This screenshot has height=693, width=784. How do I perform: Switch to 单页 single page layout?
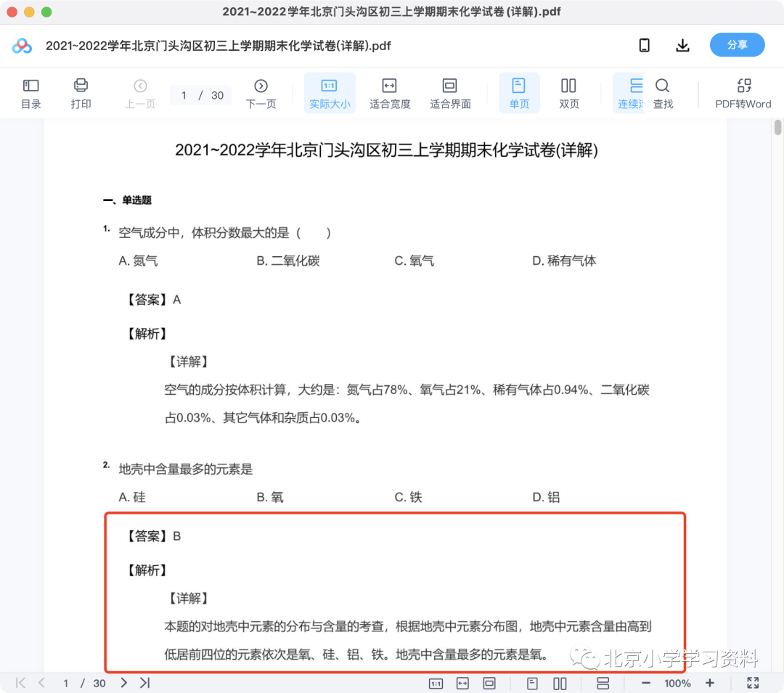(518, 94)
